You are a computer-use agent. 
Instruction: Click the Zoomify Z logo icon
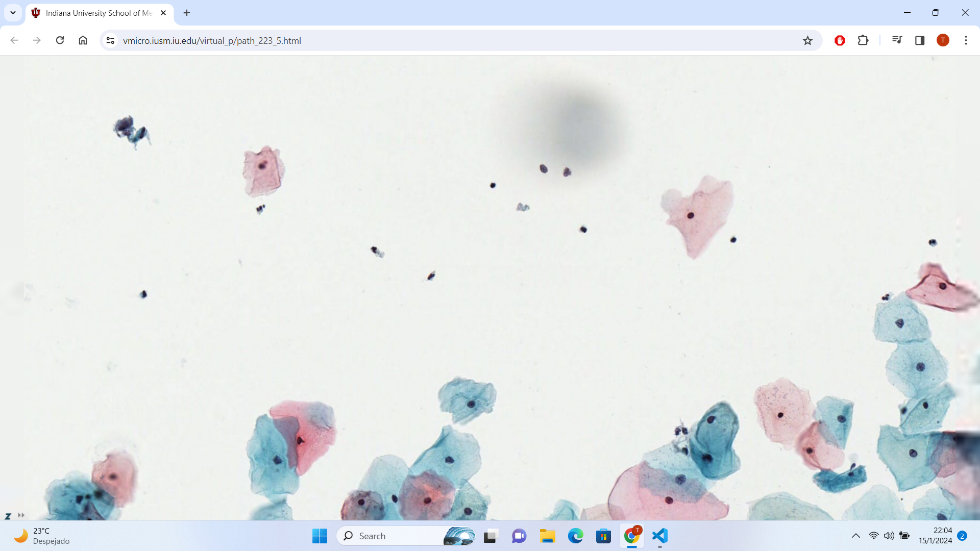point(8,516)
